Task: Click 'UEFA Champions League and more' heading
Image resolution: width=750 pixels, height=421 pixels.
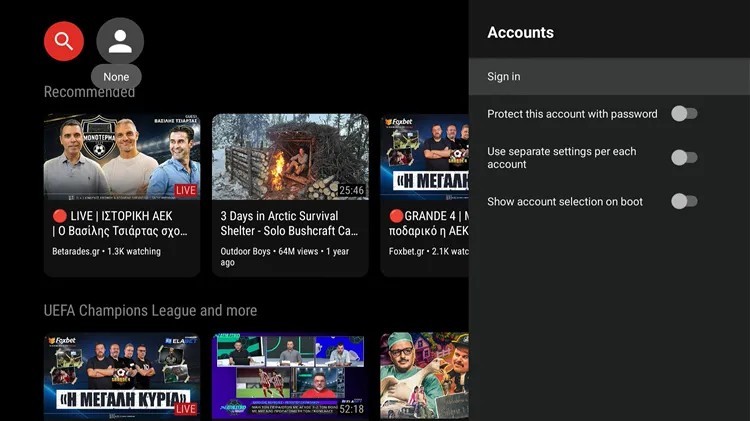Action: (x=150, y=310)
